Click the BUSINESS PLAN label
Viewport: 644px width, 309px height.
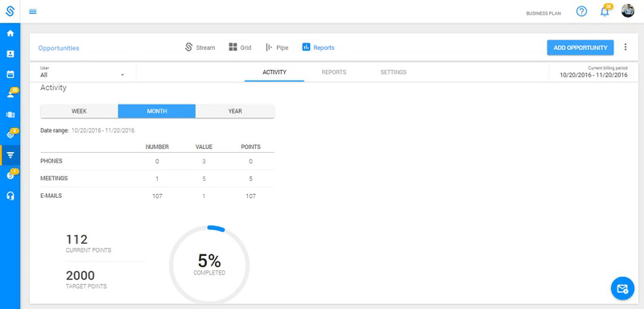point(543,14)
